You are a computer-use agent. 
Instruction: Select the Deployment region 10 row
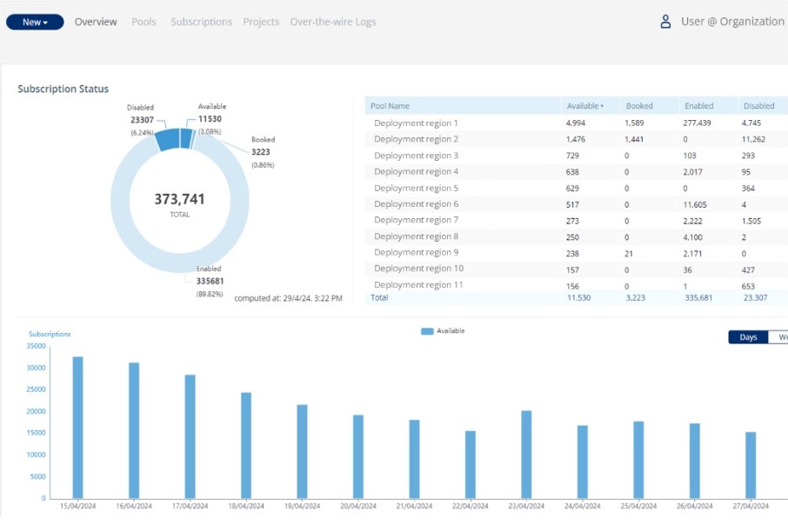pyautogui.click(x=576, y=269)
